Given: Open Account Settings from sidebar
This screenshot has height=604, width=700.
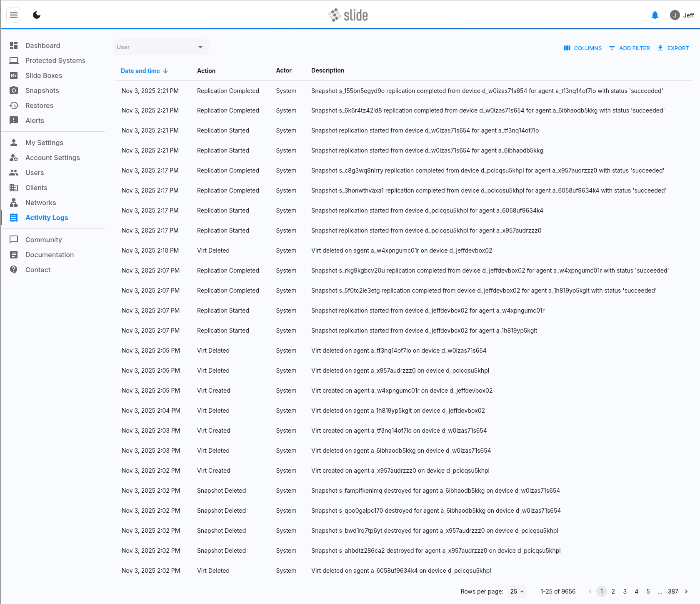Looking at the screenshot, I should (52, 158).
